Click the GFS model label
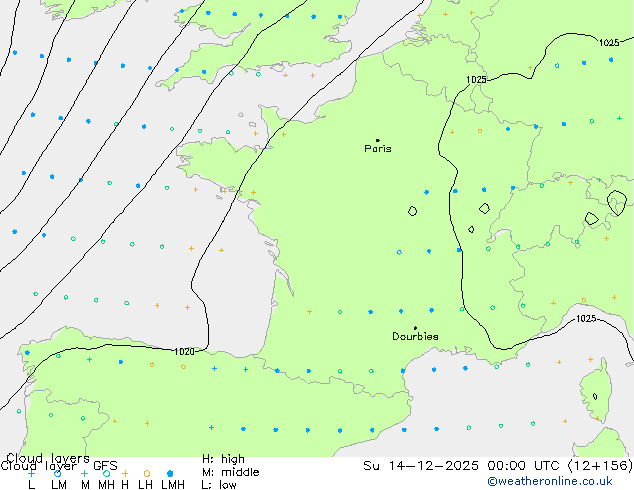Screen dimensions: 634x490 [105, 466]
